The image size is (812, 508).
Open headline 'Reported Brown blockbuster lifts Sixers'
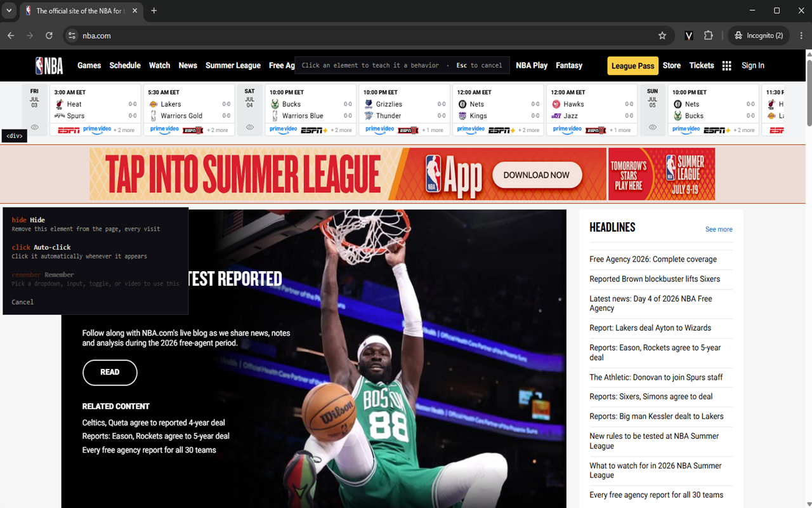point(655,279)
